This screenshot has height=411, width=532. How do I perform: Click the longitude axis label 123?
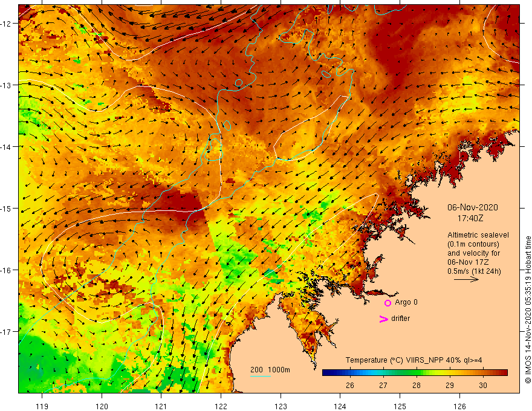[x=281, y=406]
